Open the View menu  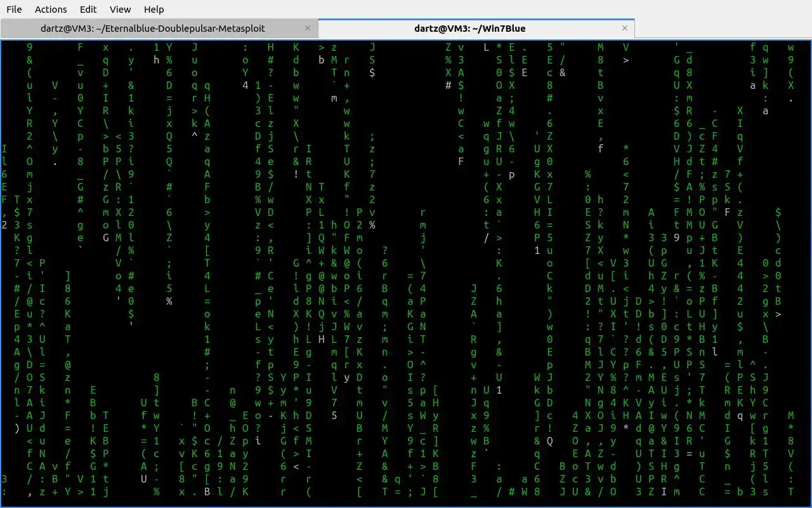[x=120, y=10]
